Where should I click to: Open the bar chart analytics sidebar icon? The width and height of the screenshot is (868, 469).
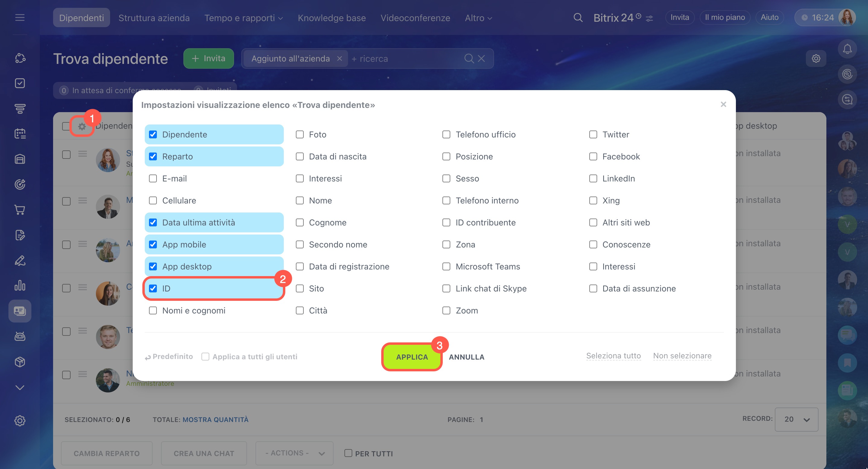[x=20, y=286]
